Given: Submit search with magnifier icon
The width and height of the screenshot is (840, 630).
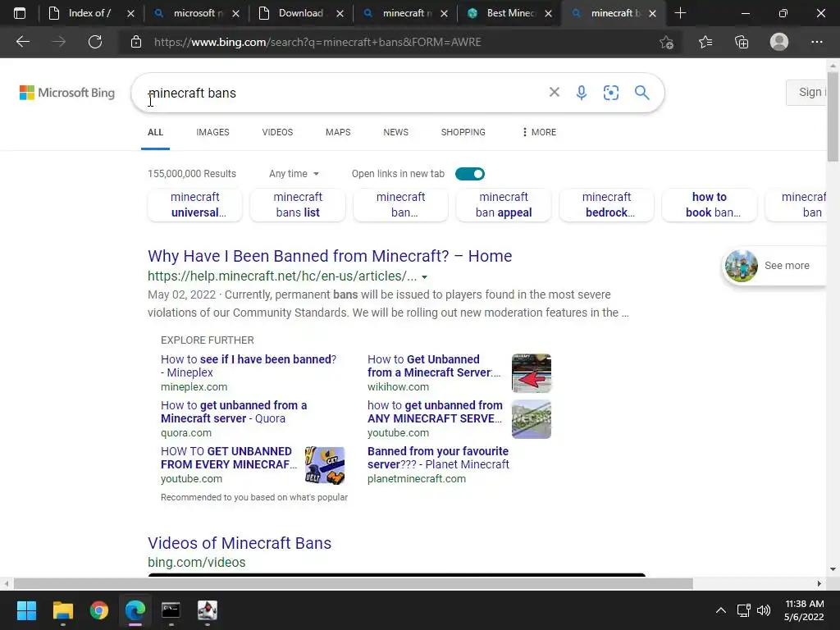Looking at the screenshot, I should tap(641, 93).
